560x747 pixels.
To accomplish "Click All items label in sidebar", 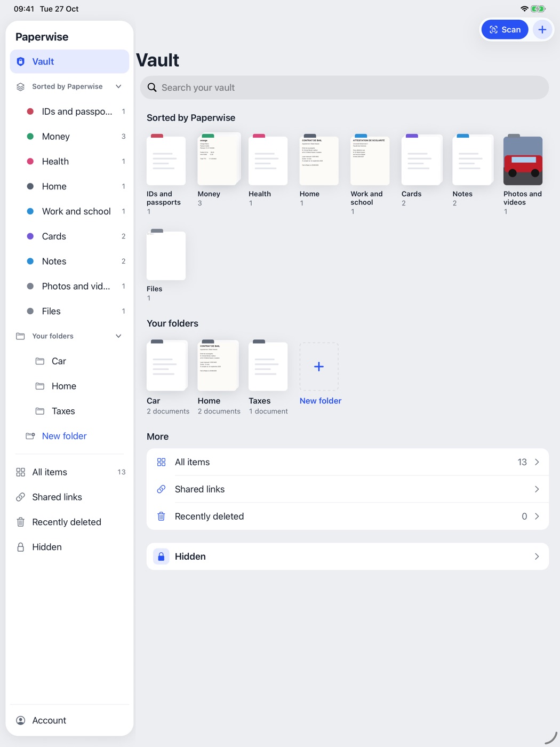I will pyautogui.click(x=50, y=472).
